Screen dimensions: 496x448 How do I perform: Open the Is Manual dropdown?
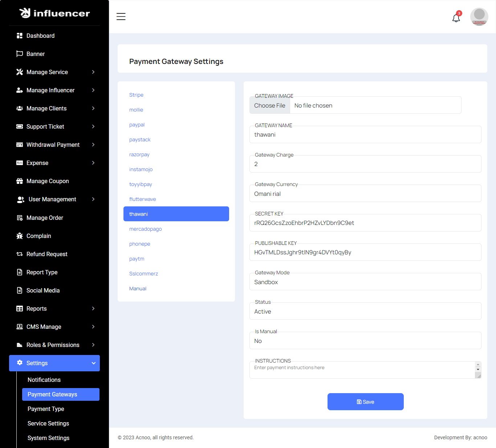tap(365, 341)
